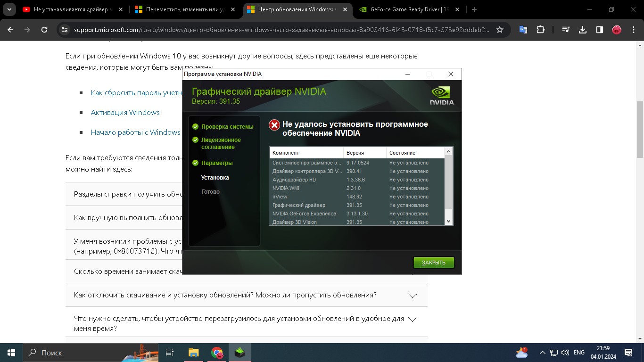Open the Chrome downloads icon
644x362 pixels.
click(x=583, y=30)
